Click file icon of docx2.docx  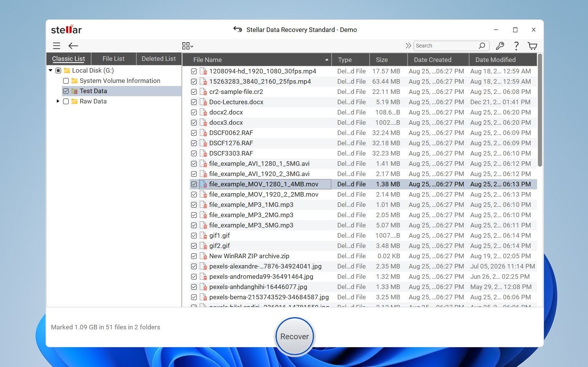[x=203, y=112]
